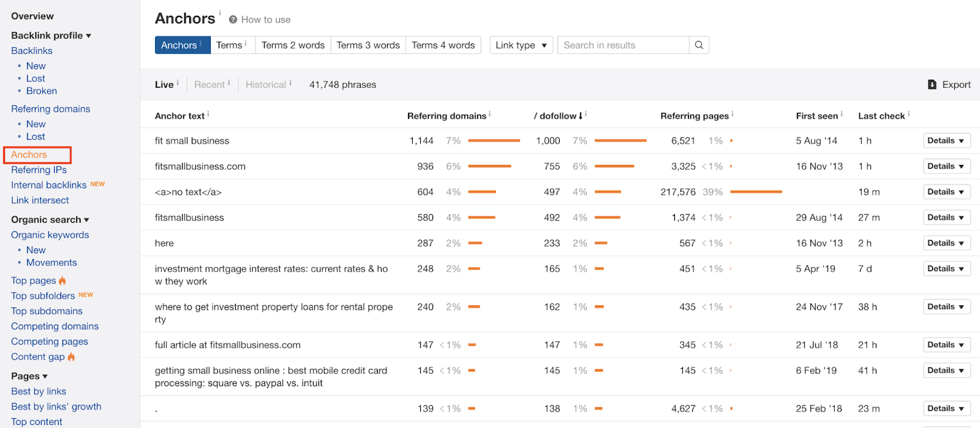Switch to Terms 4 words tab
980x428 pixels.
click(443, 45)
